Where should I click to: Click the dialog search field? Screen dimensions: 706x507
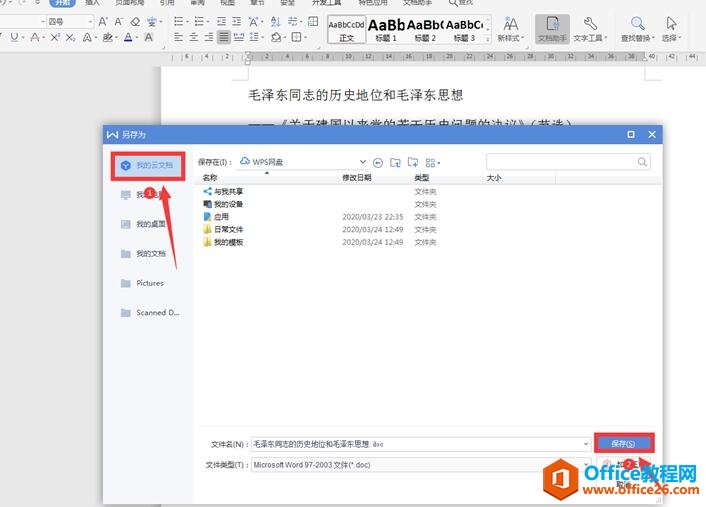pyautogui.click(x=568, y=162)
